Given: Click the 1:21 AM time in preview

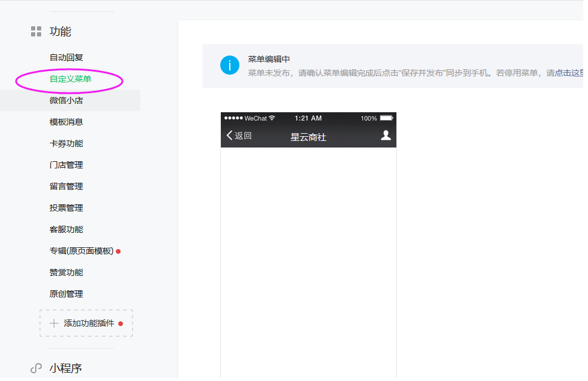Looking at the screenshot, I should [308, 118].
